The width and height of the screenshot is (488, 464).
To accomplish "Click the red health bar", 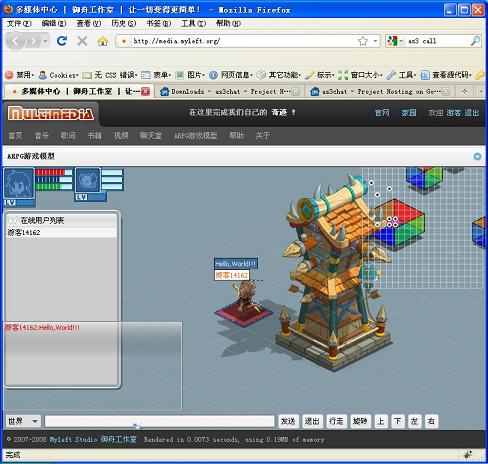I will [x=50, y=172].
